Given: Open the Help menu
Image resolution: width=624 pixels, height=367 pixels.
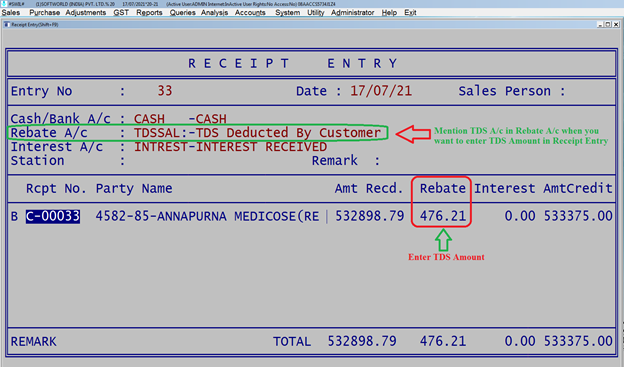Looking at the screenshot, I should [389, 12].
